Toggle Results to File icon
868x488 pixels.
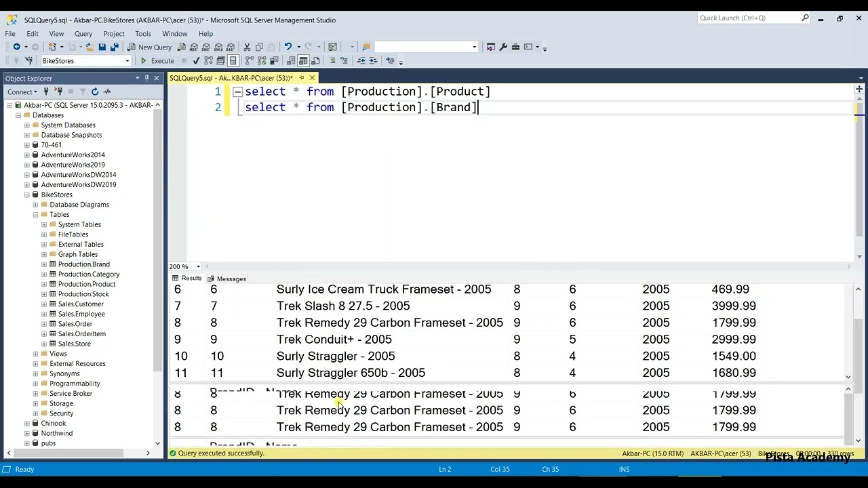[x=315, y=60]
